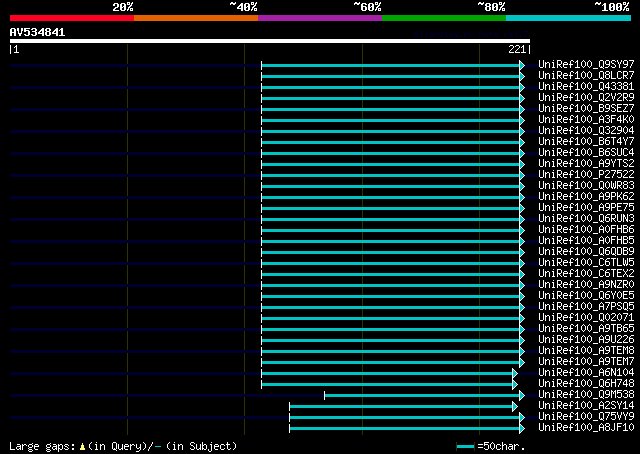The image size is (640, 454).
Task: Open the UniRef100_P27522 label
Action: 586,175
